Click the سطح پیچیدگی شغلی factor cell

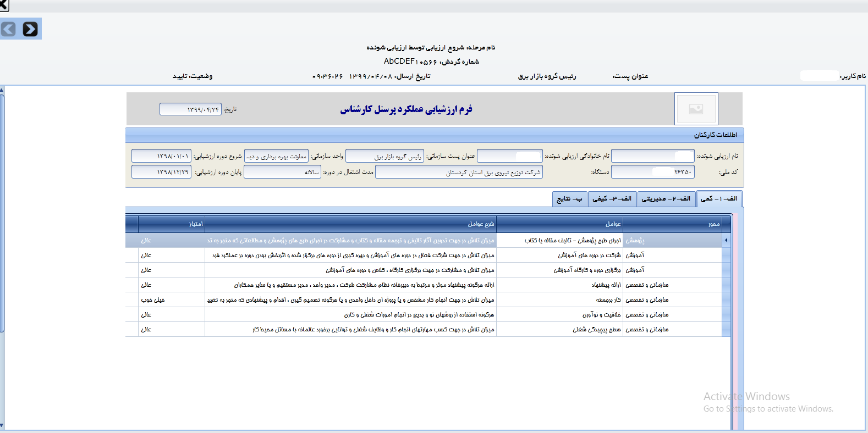pyautogui.click(x=559, y=329)
